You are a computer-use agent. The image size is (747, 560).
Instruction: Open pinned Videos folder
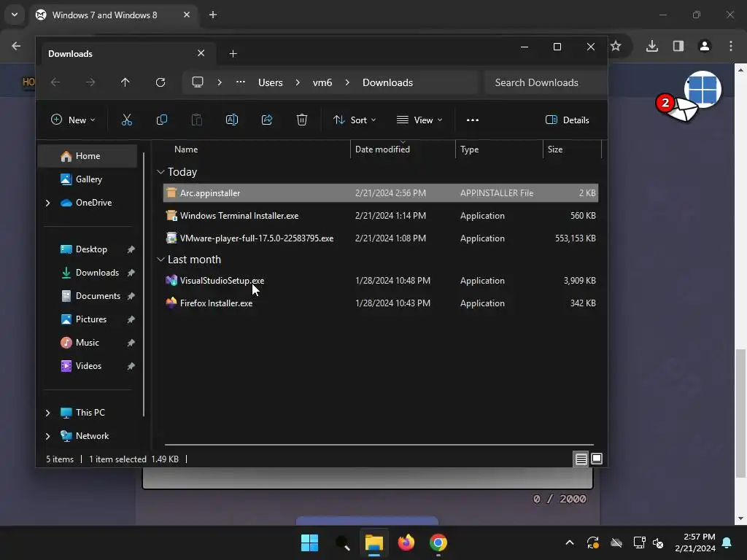(x=88, y=366)
